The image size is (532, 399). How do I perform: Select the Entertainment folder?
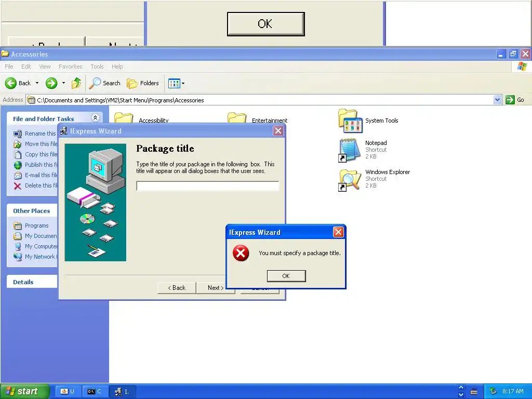click(258, 119)
